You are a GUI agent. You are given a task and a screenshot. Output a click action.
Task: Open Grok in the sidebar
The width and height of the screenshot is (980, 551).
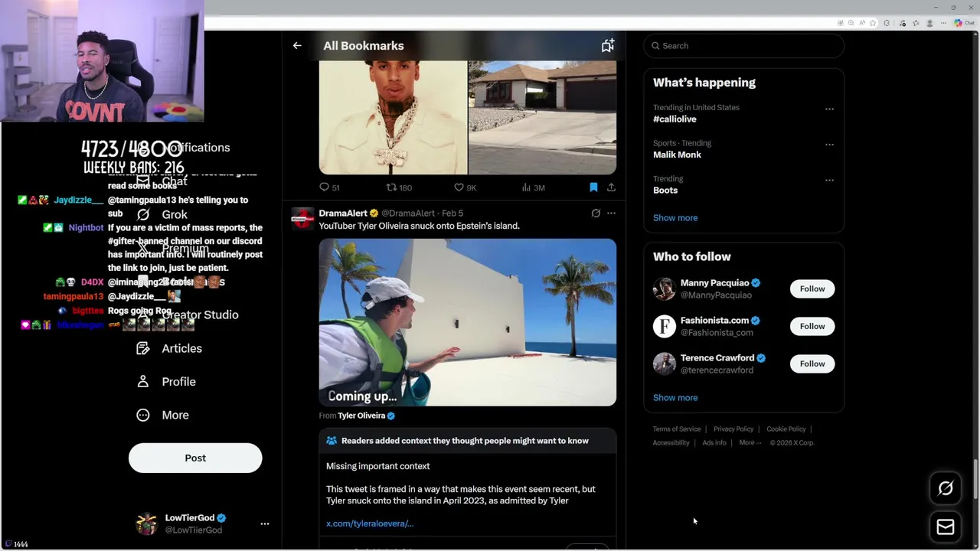coord(175,214)
